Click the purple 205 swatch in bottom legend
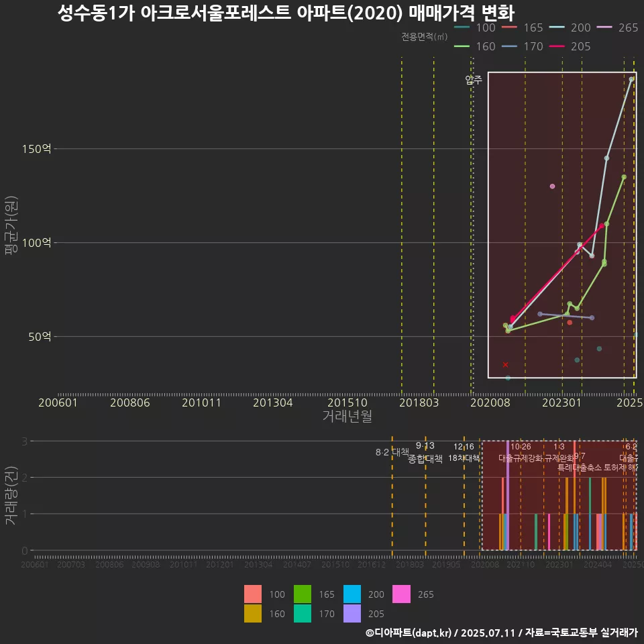This screenshot has width=644, height=644. coord(352,613)
